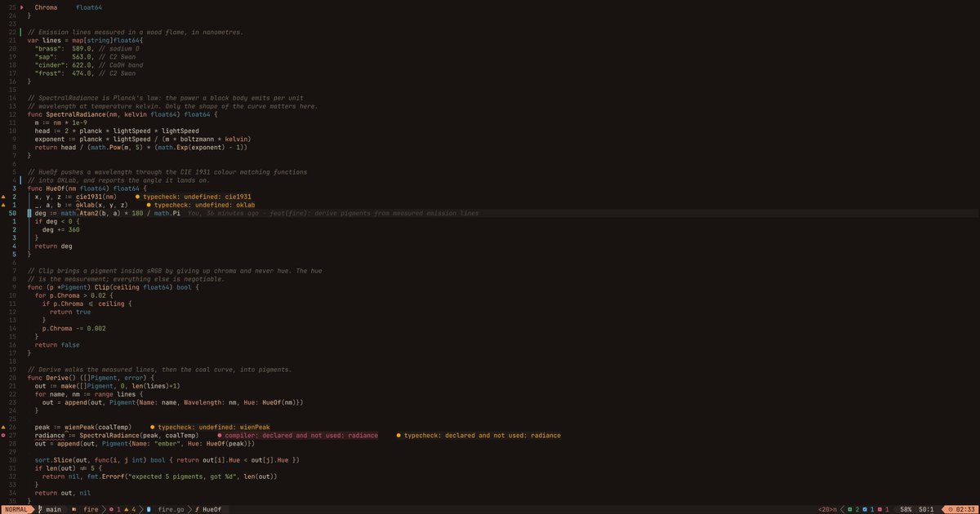Screen dimensions: 980x514
Task: Click the orange dot before 'typecheck: declared and not used'
Action: coord(399,436)
